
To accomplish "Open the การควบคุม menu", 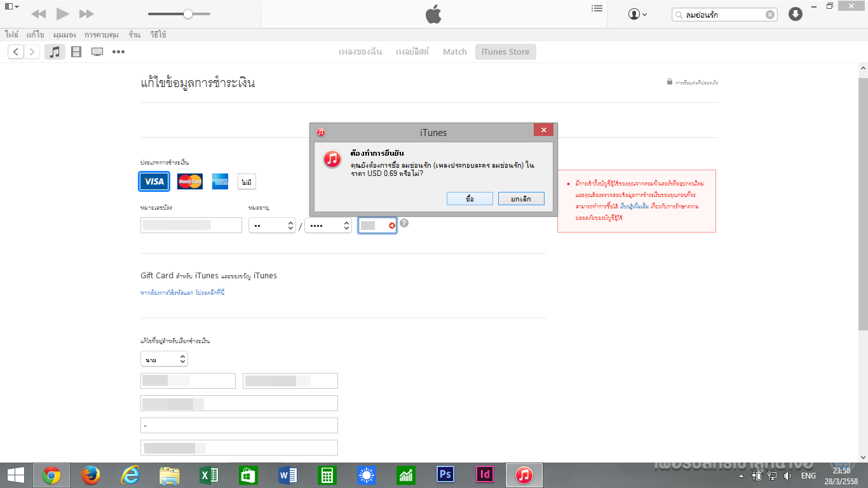I will click(102, 34).
